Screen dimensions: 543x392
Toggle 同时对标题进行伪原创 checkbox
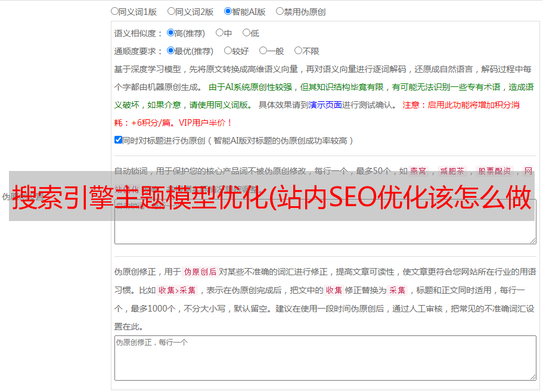point(118,140)
